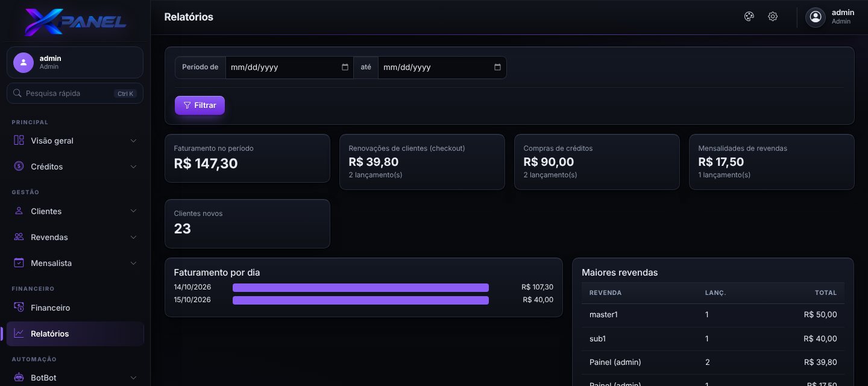Click the Revendas people icon
The image size is (868, 386).
19,237
